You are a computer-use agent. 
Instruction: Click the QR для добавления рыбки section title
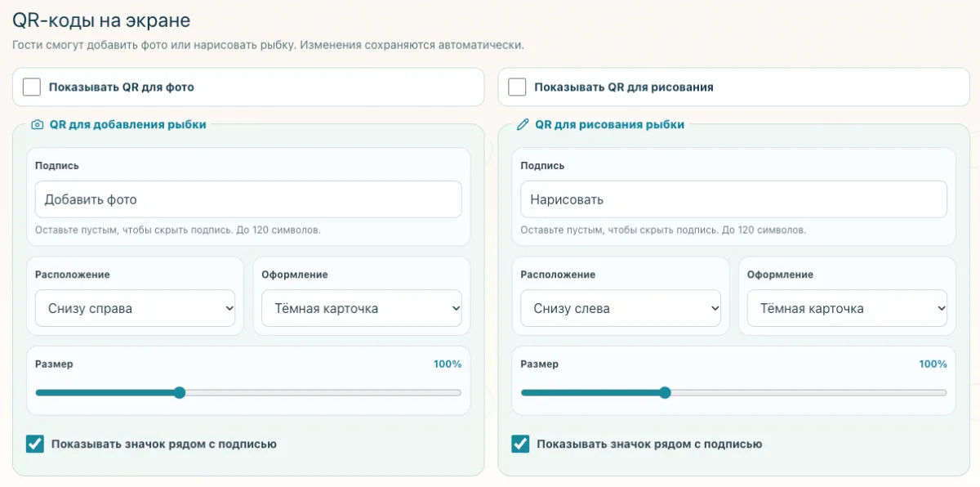[128, 125]
